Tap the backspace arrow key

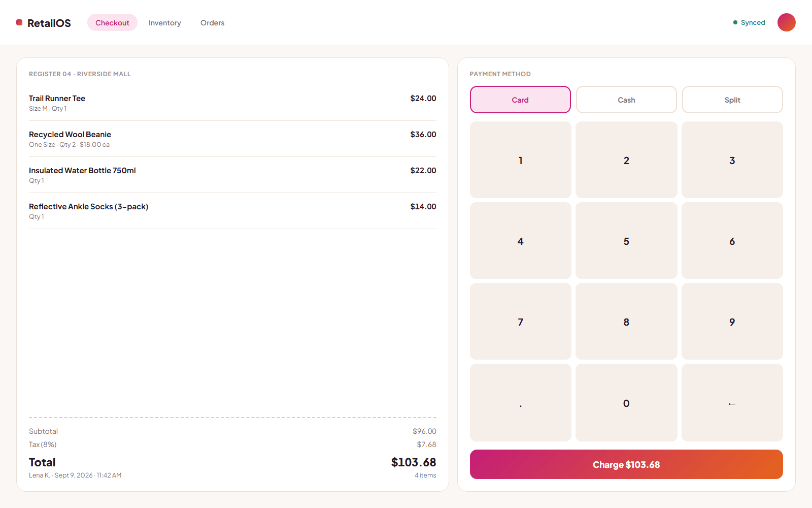[732, 403]
